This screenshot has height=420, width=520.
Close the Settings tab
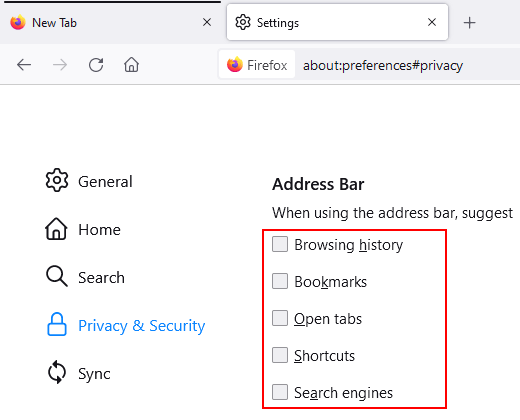click(x=432, y=22)
